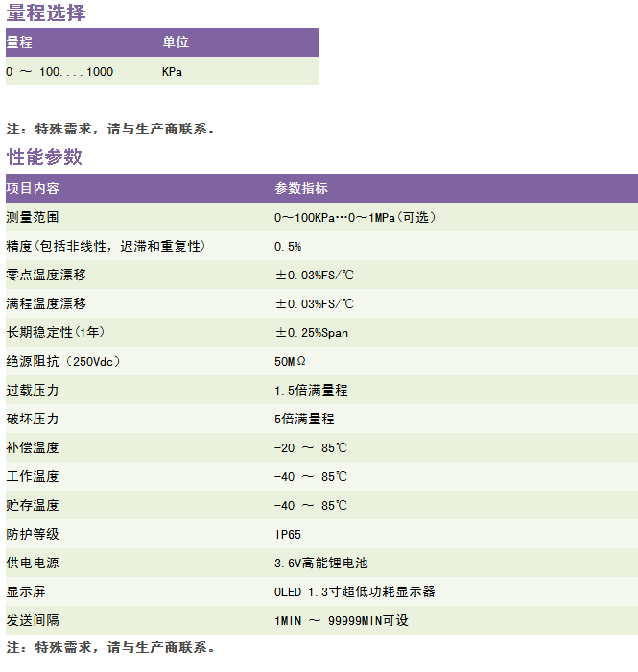
Task: Click the 0.5% accuracy value
Action: [288, 247]
